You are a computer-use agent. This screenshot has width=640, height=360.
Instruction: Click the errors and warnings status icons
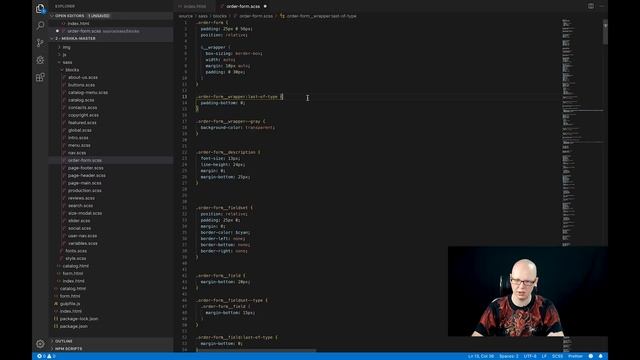(x=47, y=356)
